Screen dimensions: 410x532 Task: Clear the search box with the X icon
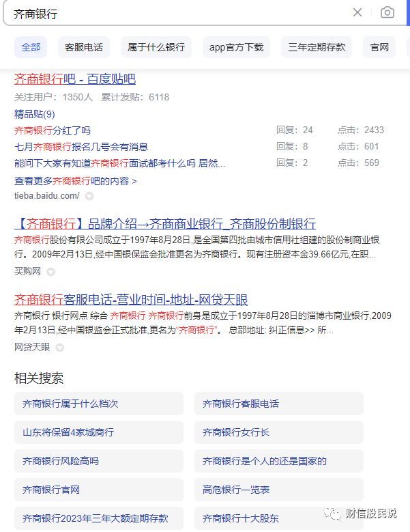[357, 12]
